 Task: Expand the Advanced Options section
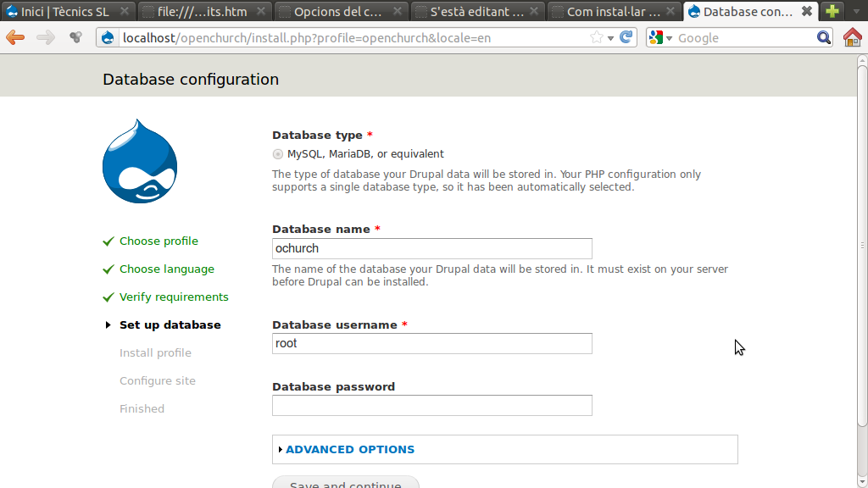(x=349, y=450)
